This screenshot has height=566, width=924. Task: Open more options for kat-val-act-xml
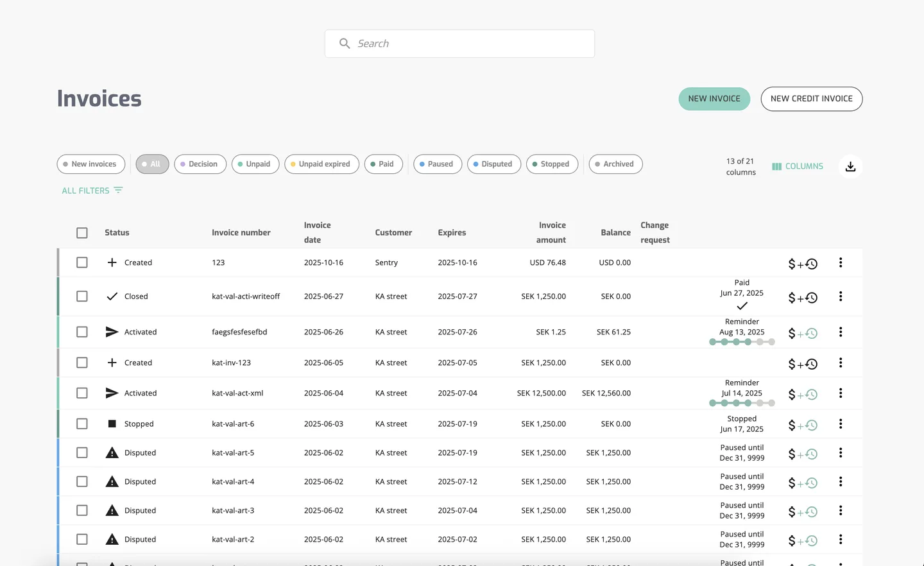click(x=841, y=393)
